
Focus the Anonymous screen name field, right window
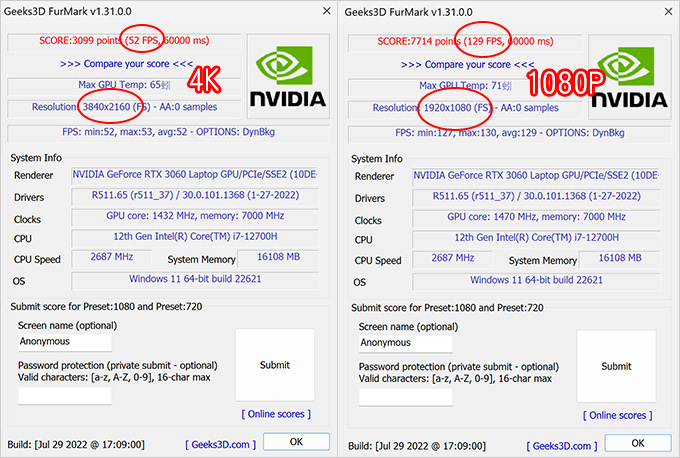click(405, 343)
